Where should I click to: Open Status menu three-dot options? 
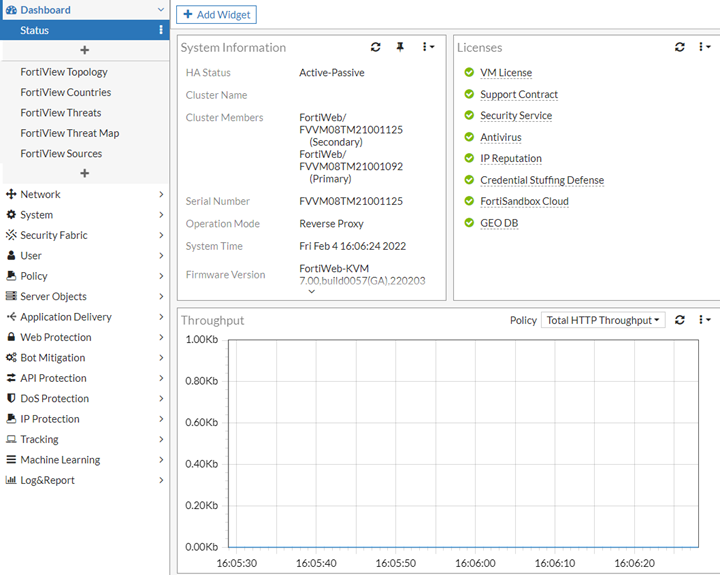pyautogui.click(x=161, y=30)
